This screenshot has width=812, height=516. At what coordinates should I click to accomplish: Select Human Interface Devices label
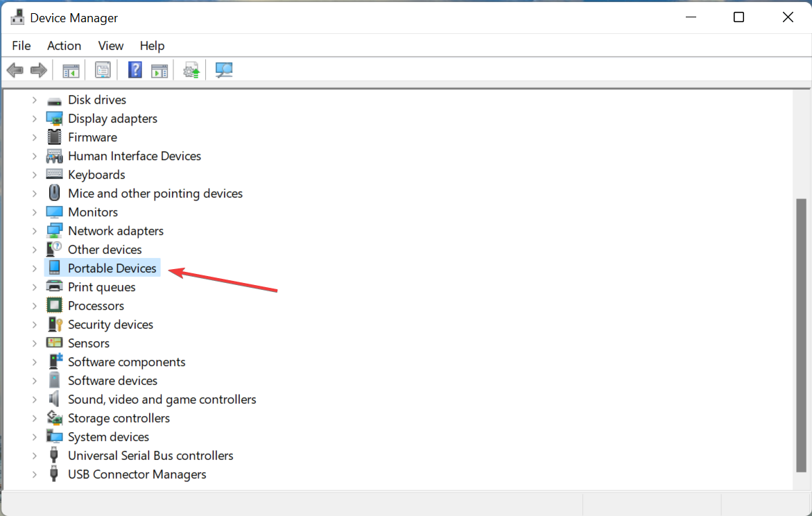[x=135, y=156]
